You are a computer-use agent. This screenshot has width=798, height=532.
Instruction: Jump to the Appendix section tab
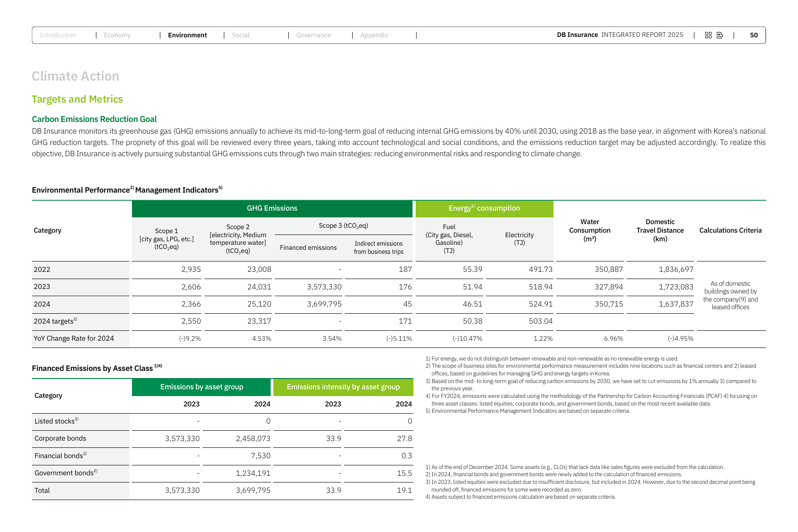pyautogui.click(x=374, y=35)
